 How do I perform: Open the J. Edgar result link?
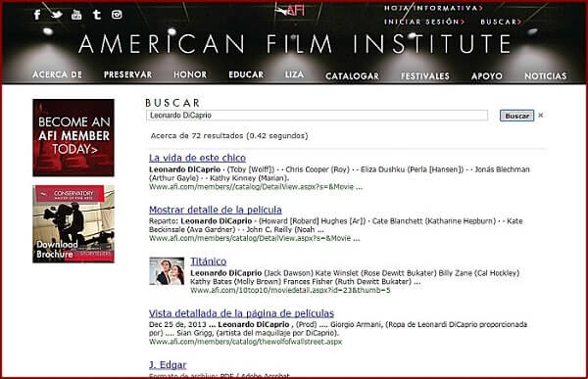tap(168, 364)
